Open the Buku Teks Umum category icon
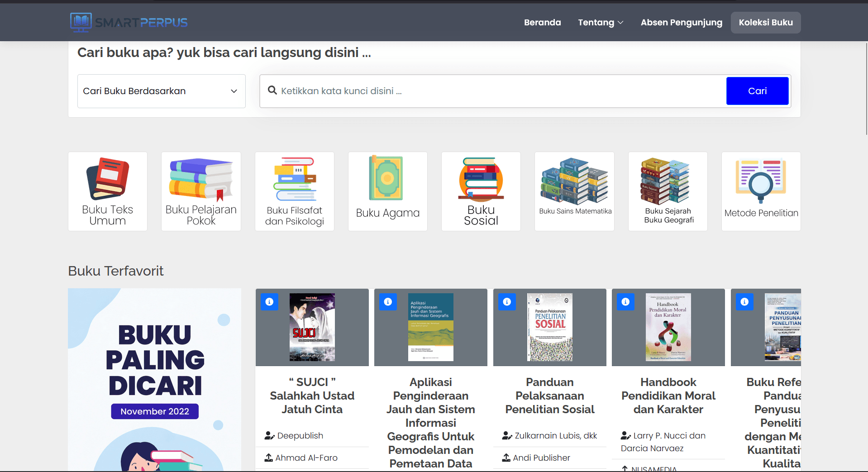 108,191
